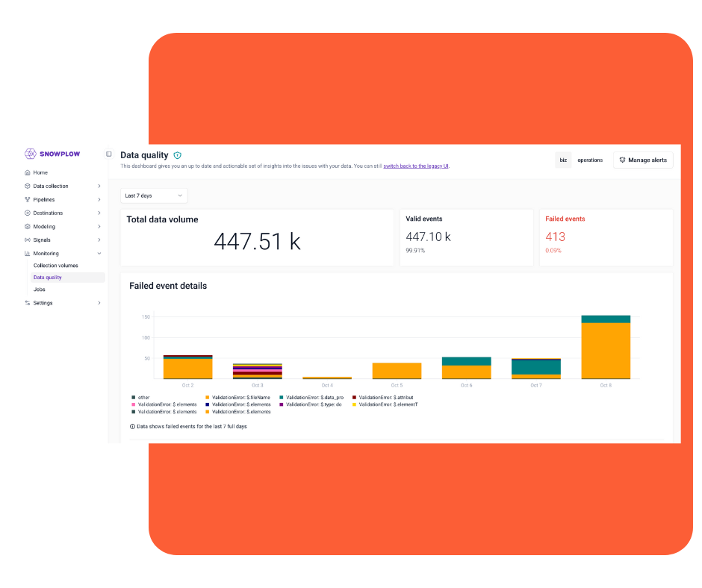Image resolution: width=702 pixels, height=588 pixels.
Task: Select the operations view button
Action: [590, 160]
